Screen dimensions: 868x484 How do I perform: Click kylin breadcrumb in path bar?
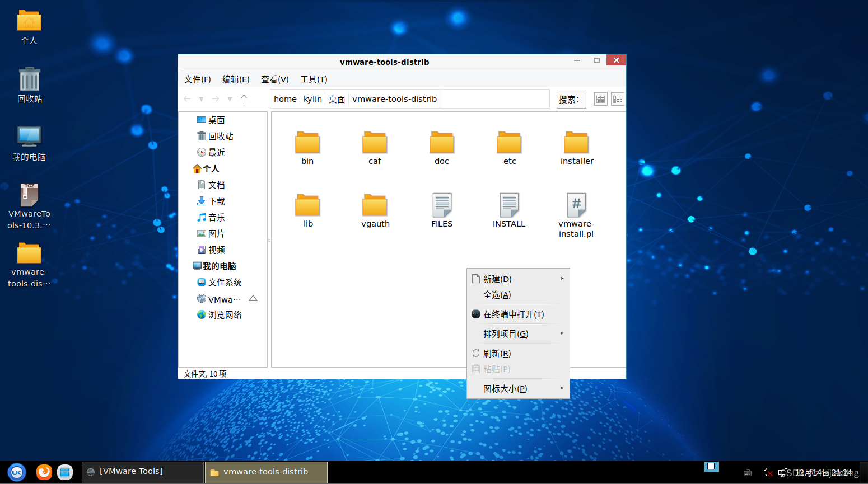[x=312, y=99]
